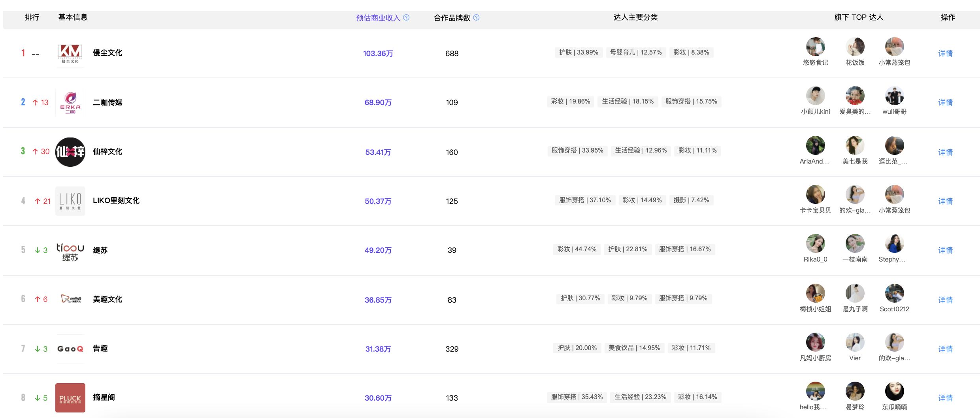
Task: Open the 二咖传媒 ERKA logo
Action: (x=70, y=103)
